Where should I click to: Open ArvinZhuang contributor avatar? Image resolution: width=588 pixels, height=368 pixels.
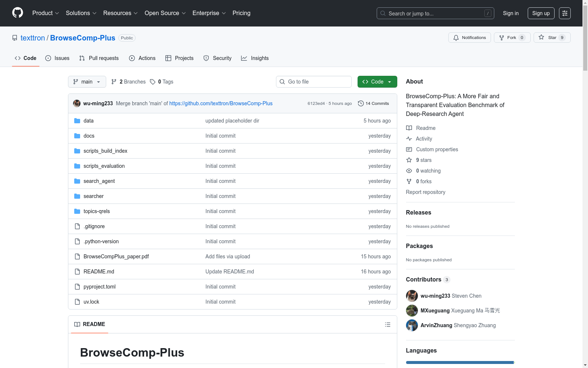point(412,325)
